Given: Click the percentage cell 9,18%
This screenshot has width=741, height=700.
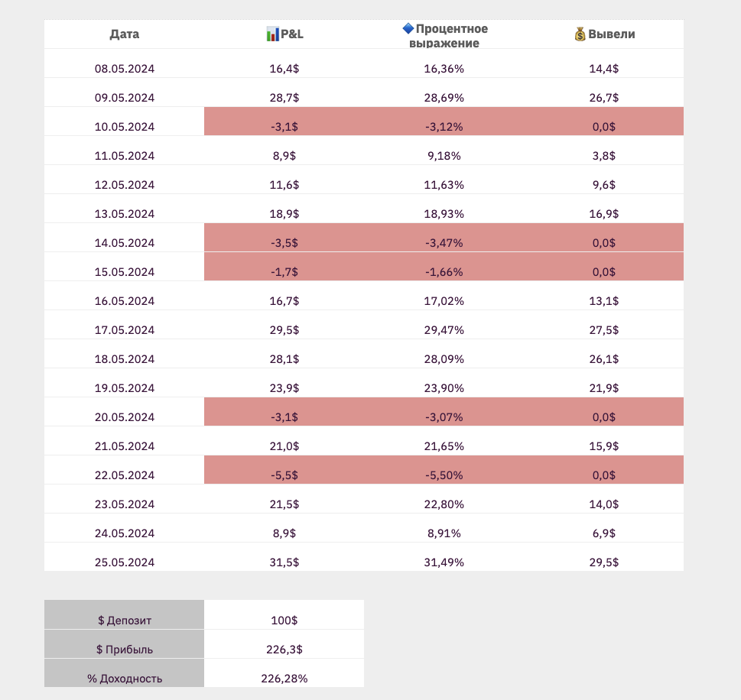Looking at the screenshot, I should tap(444, 156).
